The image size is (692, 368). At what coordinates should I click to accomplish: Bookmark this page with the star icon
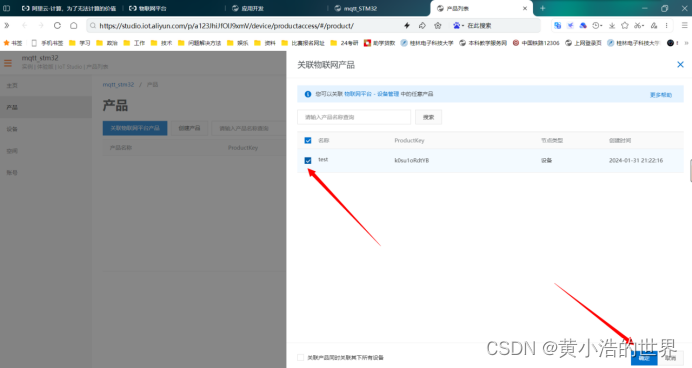click(x=438, y=26)
